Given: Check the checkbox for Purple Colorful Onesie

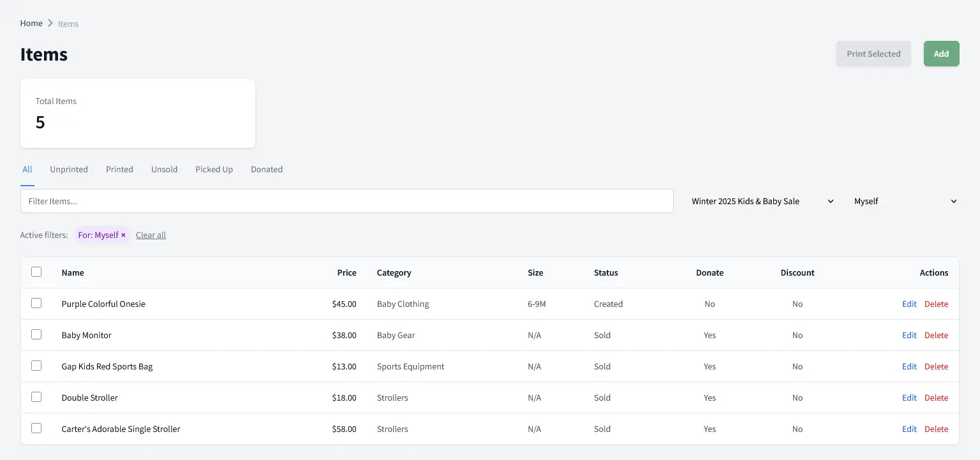Looking at the screenshot, I should point(36,303).
